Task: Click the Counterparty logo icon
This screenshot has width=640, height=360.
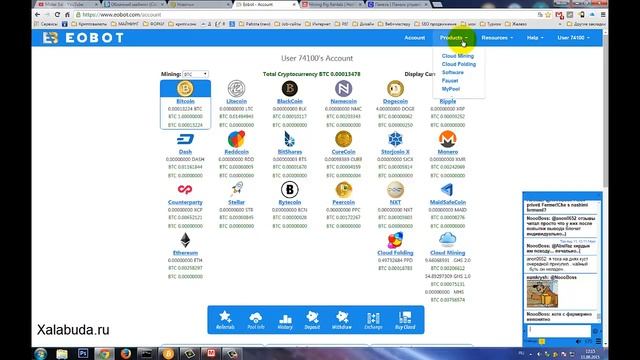Action: tap(185, 190)
